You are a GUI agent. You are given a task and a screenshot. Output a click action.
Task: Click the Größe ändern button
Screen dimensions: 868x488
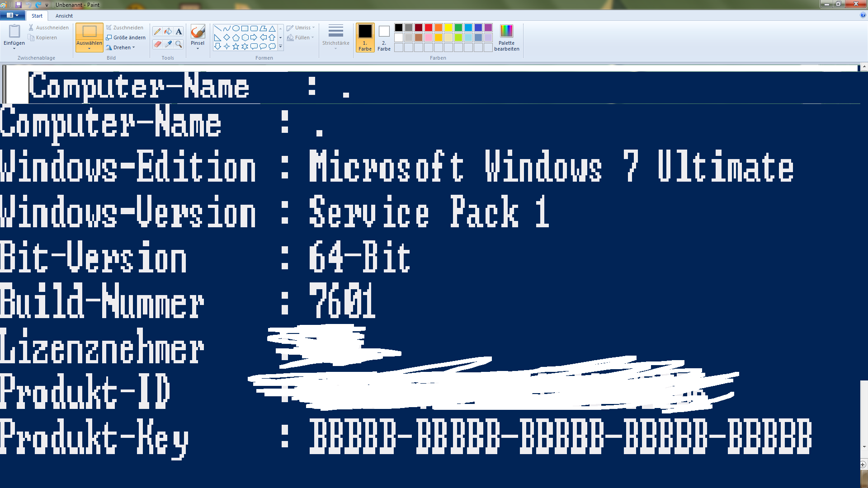click(x=126, y=38)
